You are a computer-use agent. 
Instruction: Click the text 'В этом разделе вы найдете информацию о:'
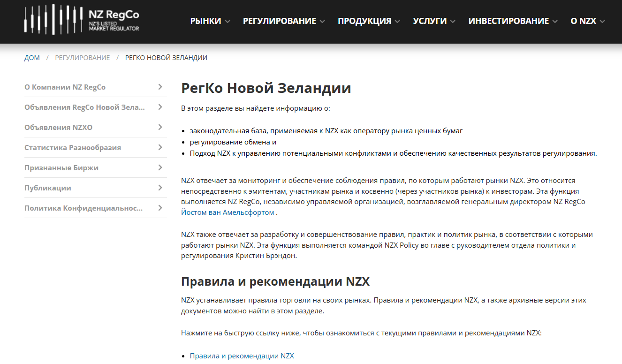pos(256,108)
